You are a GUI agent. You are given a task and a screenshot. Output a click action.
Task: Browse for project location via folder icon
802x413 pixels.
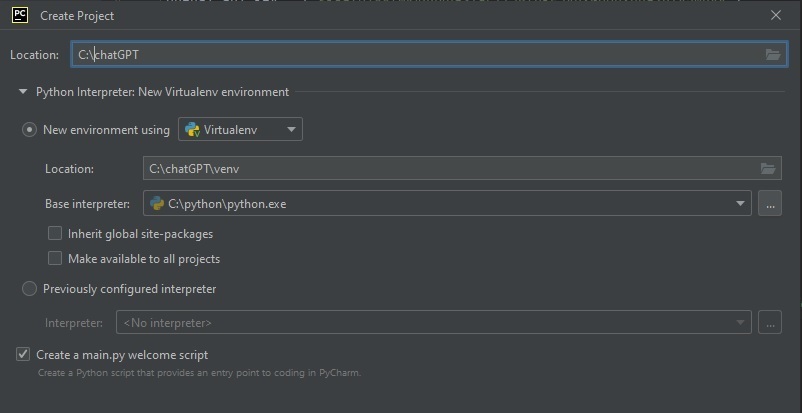pos(773,55)
